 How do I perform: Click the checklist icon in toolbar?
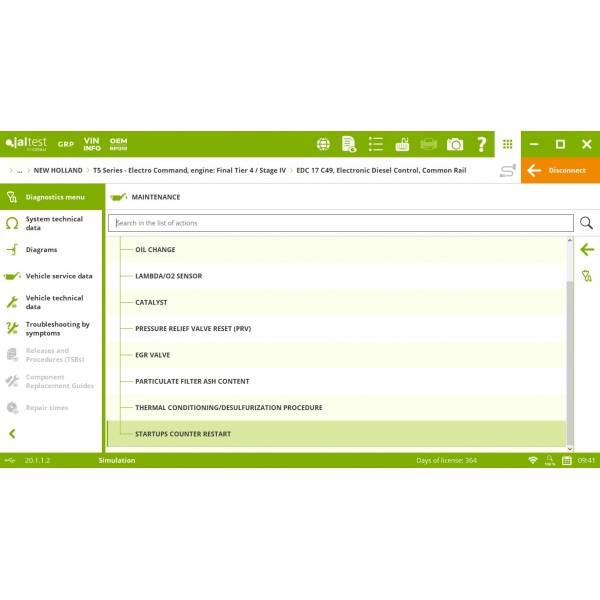click(x=376, y=144)
